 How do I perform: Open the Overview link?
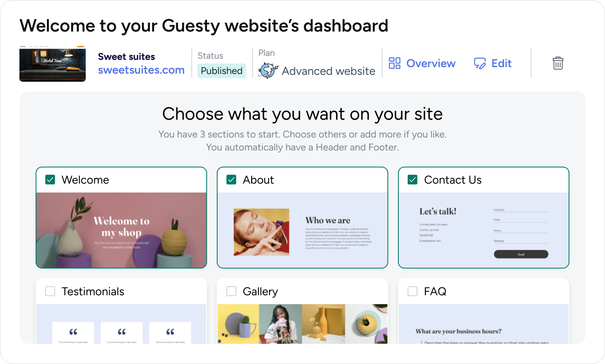tap(431, 63)
